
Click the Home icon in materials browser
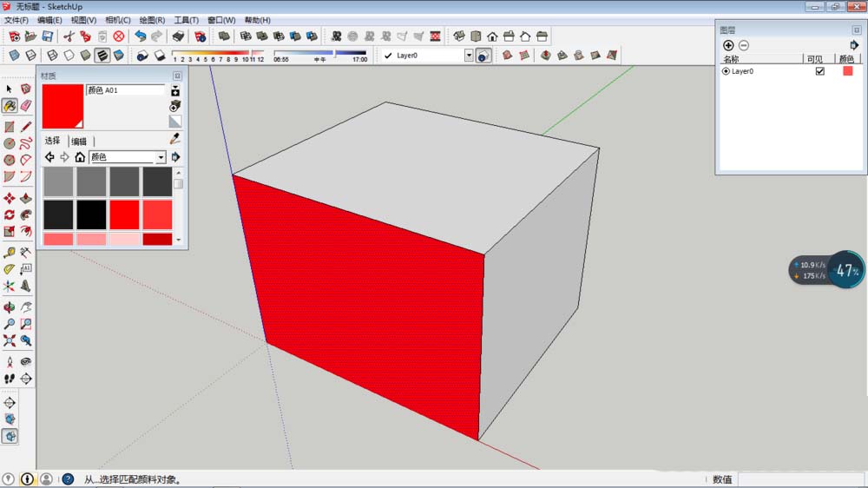80,157
